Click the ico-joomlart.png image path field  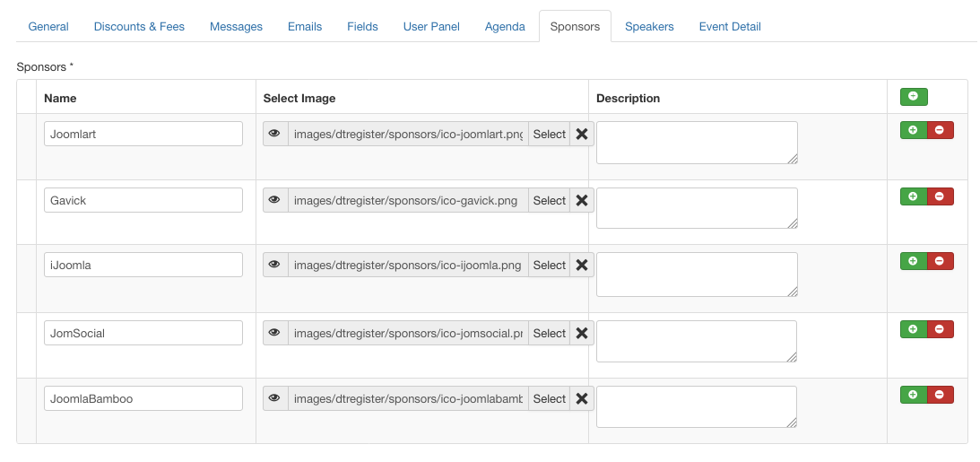pos(408,134)
